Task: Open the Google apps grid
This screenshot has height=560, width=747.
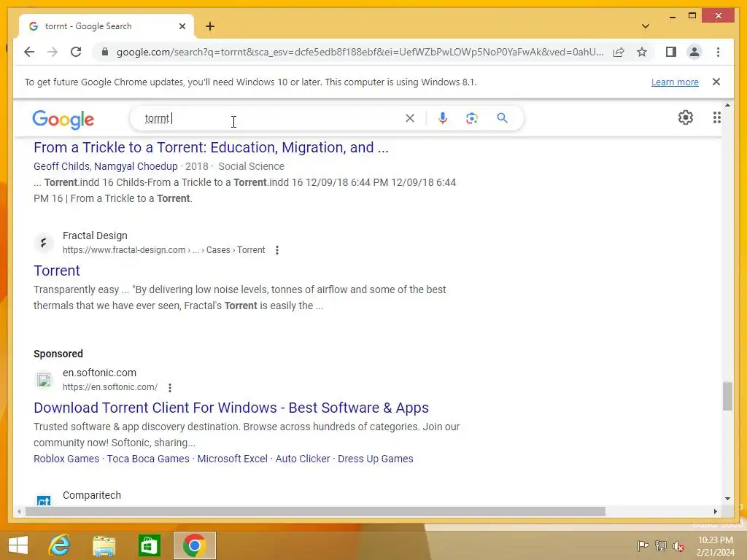Action: (716, 117)
